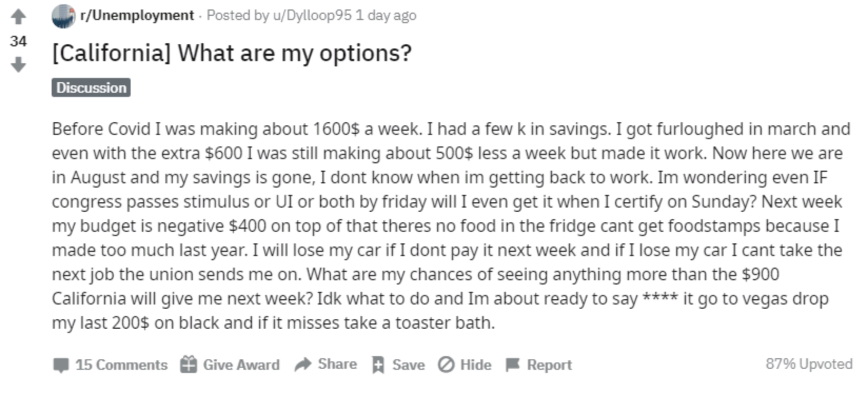
Task: Click the Hide circle-slash icon
Action: pyautogui.click(x=446, y=365)
